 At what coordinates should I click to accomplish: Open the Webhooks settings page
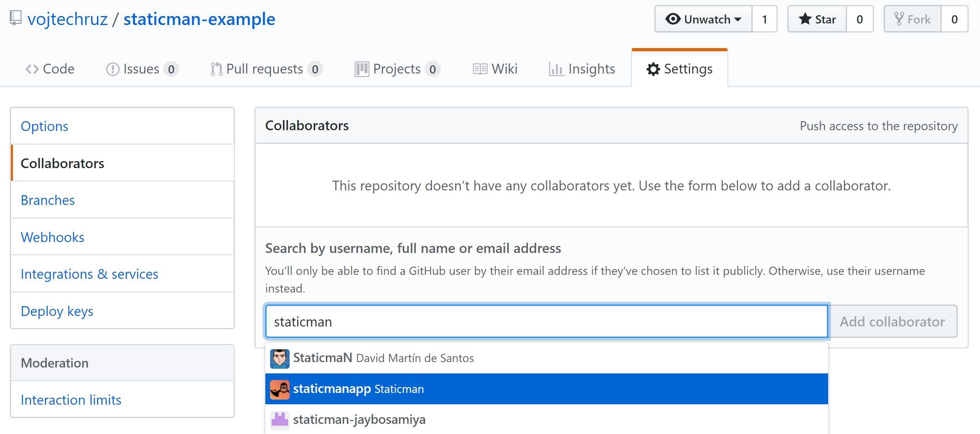[52, 237]
